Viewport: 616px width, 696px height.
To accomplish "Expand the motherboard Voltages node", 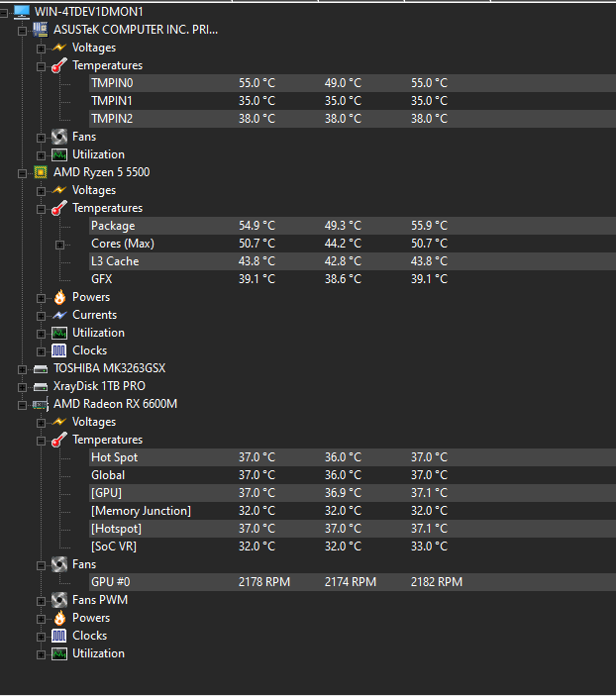I will (41, 49).
